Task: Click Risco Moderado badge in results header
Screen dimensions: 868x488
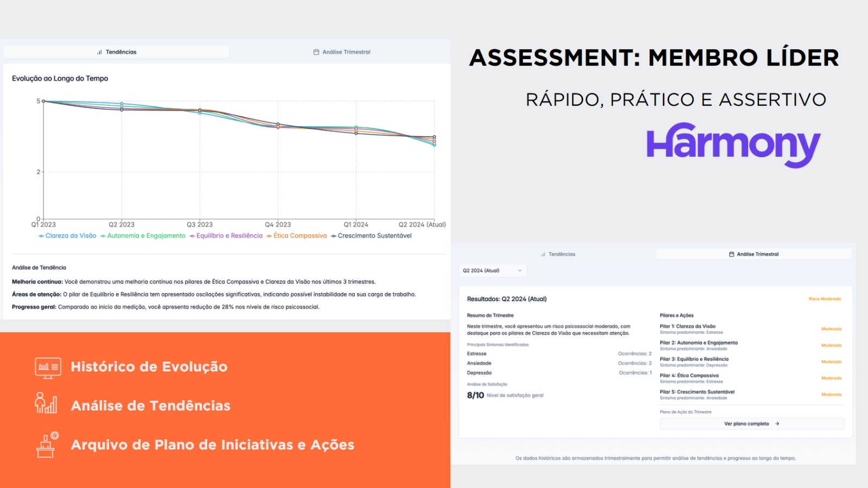Action: pos(825,299)
